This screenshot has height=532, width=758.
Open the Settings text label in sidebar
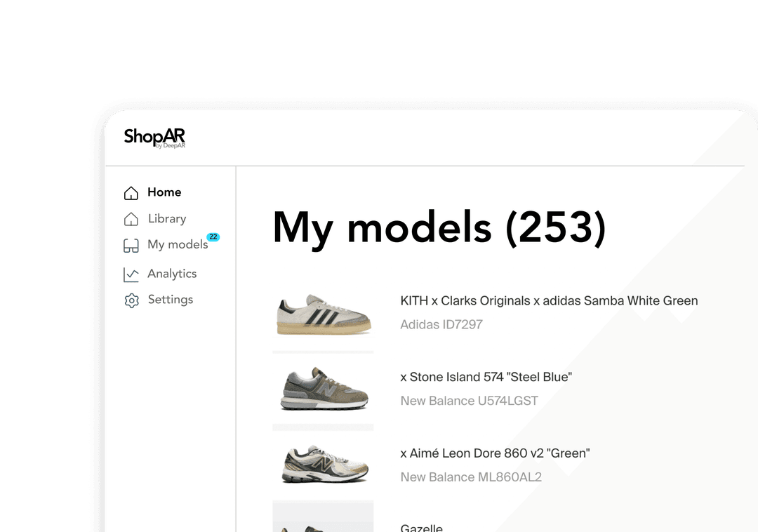[x=171, y=300]
